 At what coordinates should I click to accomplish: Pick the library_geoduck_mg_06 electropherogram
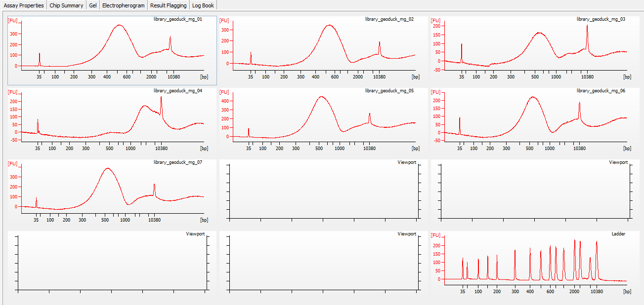pos(535,121)
